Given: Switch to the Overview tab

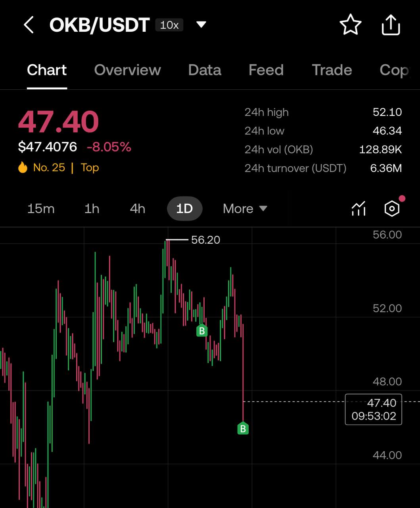Looking at the screenshot, I should click(127, 70).
